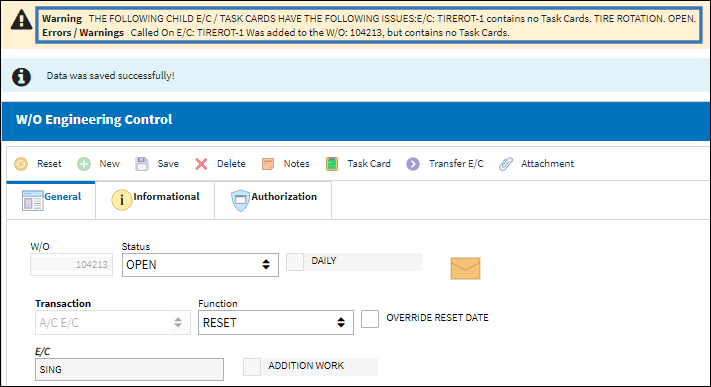
Task: Click the Attachment paperclip icon
Action: click(506, 164)
